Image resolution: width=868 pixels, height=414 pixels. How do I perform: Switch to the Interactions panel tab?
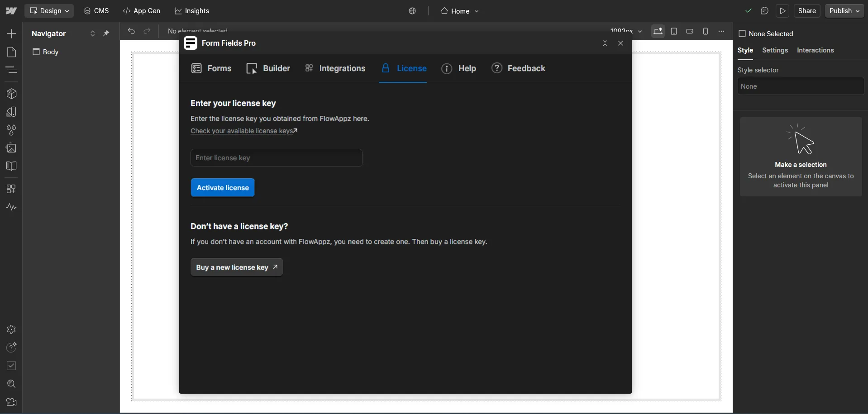pos(816,50)
